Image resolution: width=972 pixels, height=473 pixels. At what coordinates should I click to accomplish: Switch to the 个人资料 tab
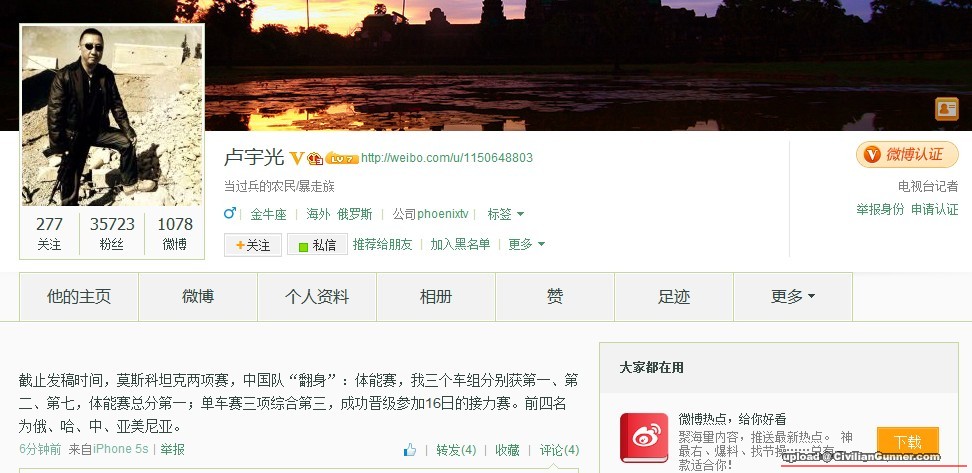pos(317,297)
